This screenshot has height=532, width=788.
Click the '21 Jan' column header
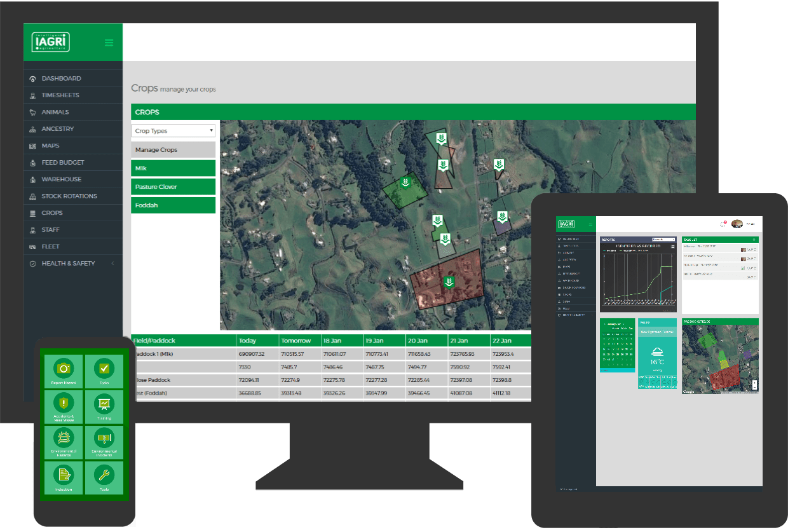pyautogui.click(x=468, y=341)
